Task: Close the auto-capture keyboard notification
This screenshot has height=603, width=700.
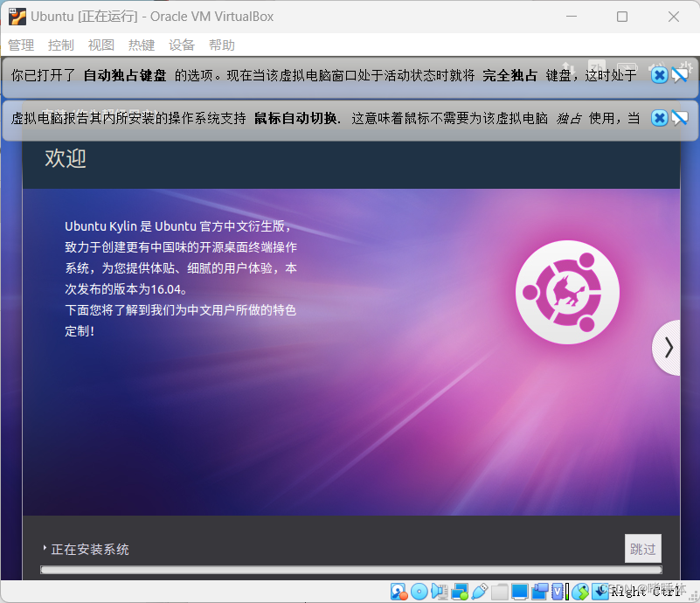Action: coord(660,75)
